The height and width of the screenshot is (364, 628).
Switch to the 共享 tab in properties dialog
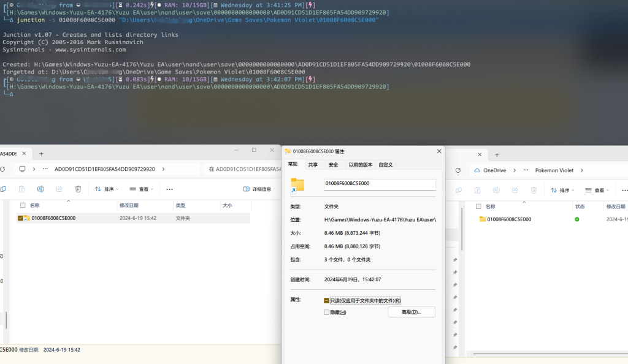pyautogui.click(x=313, y=165)
